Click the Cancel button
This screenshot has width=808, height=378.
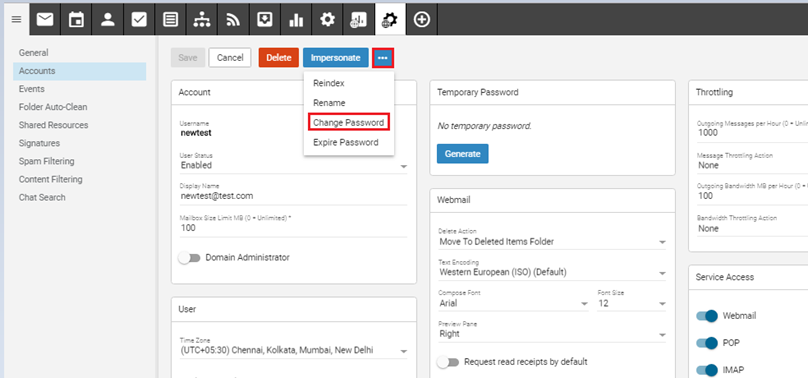(230, 58)
